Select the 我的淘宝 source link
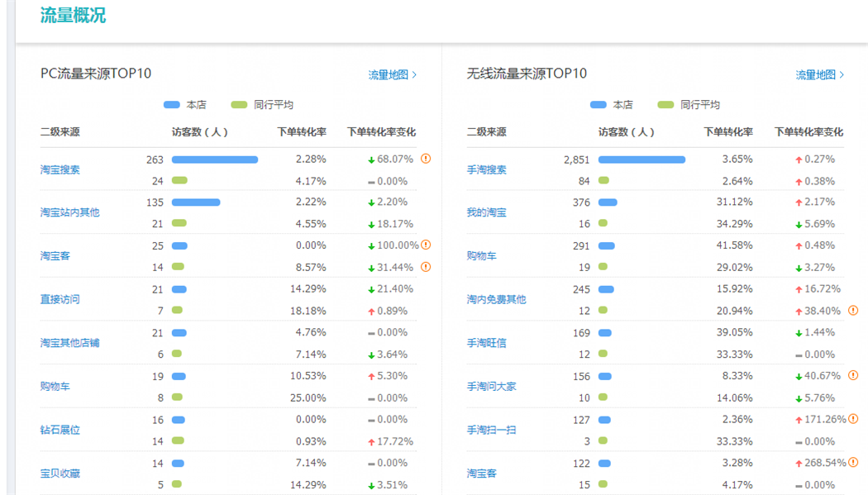The height and width of the screenshot is (495, 868). coord(487,212)
